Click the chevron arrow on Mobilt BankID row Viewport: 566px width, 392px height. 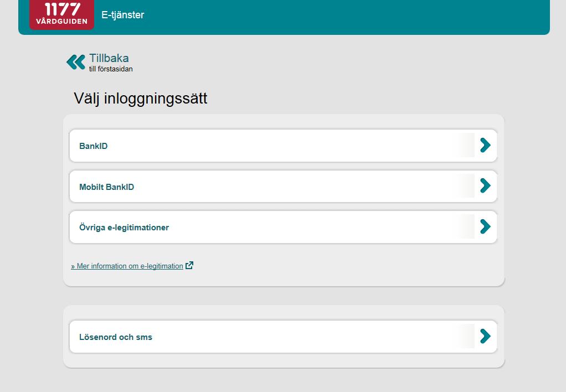click(485, 186)
